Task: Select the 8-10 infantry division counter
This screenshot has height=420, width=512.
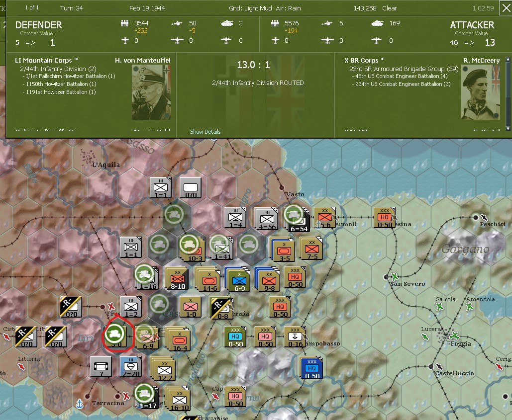Action: click(178, 279)
